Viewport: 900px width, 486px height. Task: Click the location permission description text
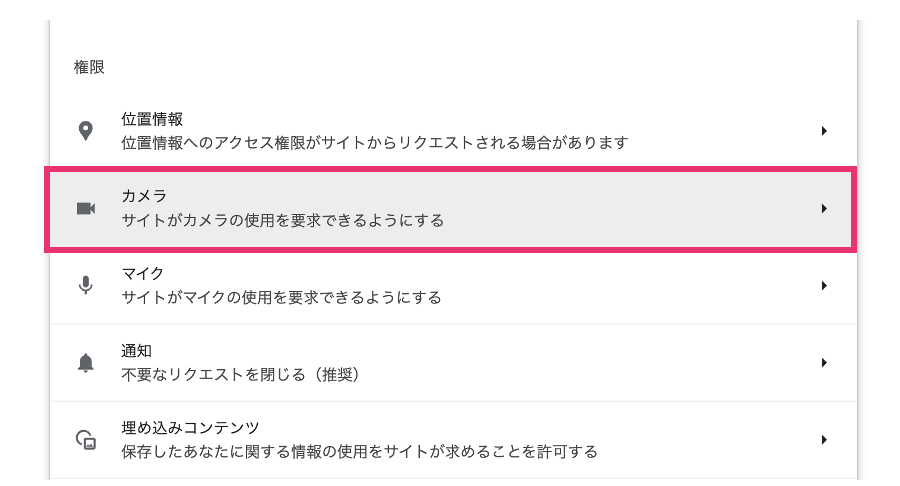click(374, 143)
